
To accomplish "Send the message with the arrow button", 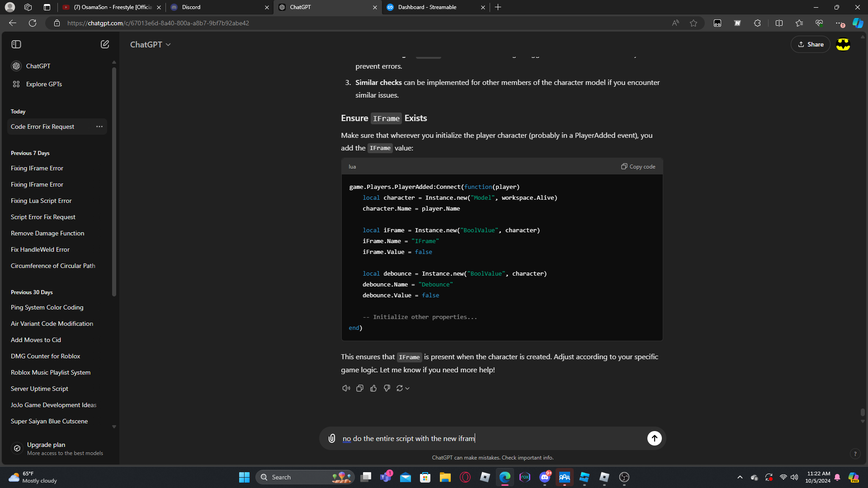I will point(654,438).
